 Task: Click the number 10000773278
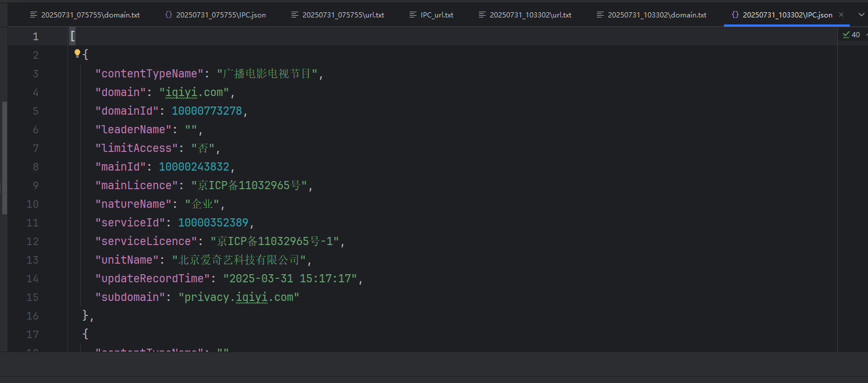(x=207, y=111)
